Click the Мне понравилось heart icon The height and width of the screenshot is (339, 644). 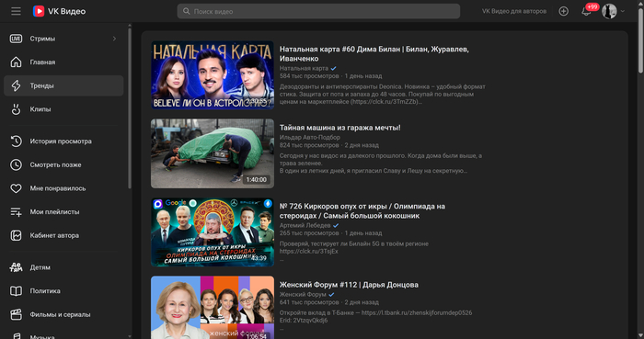pyautogui.click(x=16, y=188)
